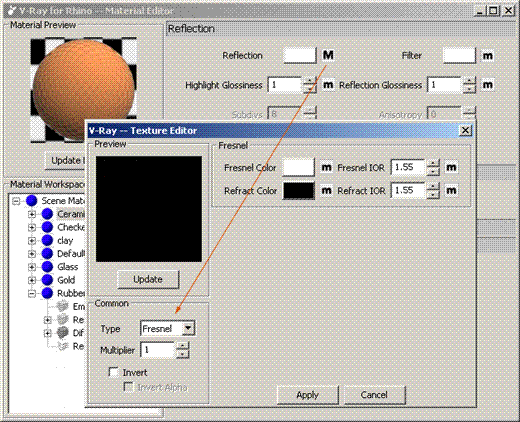This screenshot has height=422, width=520.
Task: Pick the white Fresnel Color swatch
Action: (x=298, y=167)
